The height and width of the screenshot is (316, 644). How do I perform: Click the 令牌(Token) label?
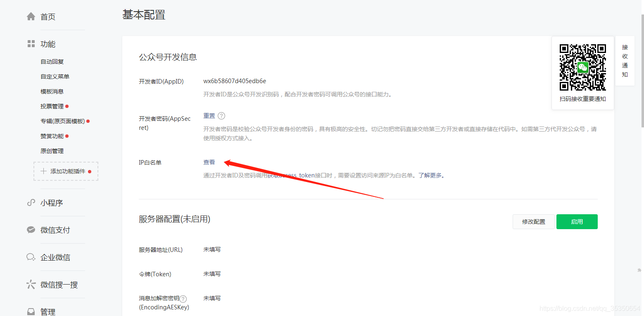[155, 274]
